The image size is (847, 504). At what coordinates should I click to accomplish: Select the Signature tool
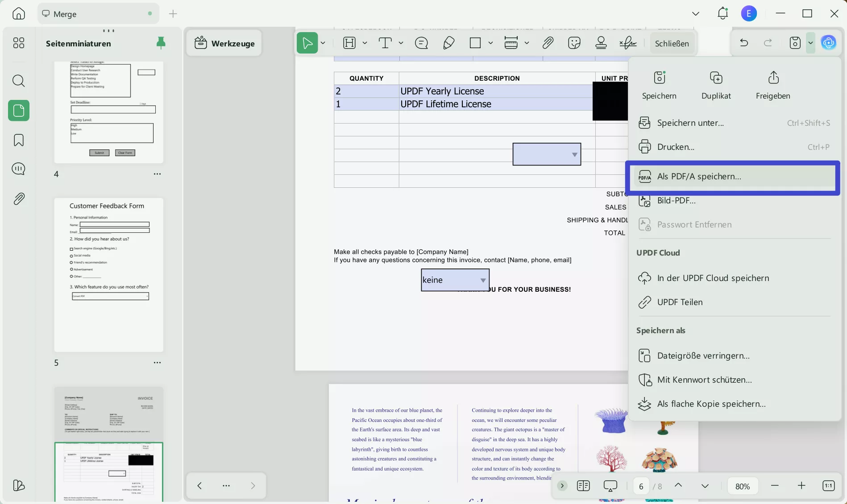click(628, 42)
